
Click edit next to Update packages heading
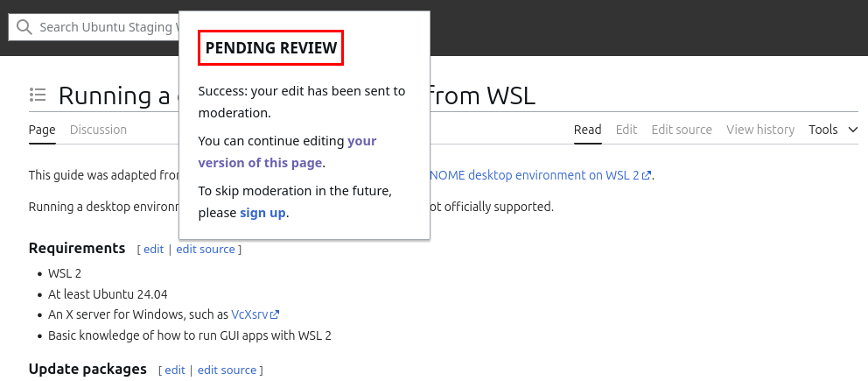(175, 370)
